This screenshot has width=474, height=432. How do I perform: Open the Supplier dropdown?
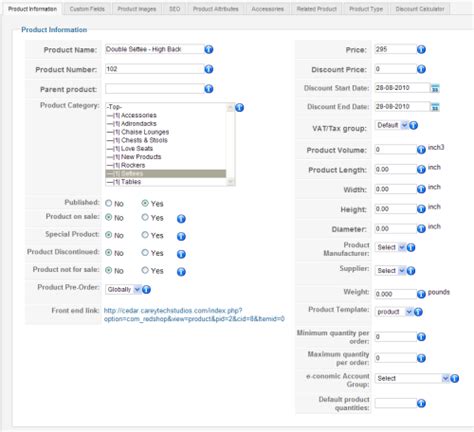[390, 271]
